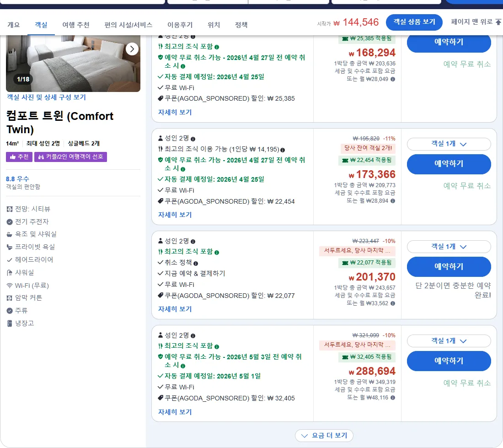
Task: Expand 요금 더 보기 rates
Action: coord(324,436)
